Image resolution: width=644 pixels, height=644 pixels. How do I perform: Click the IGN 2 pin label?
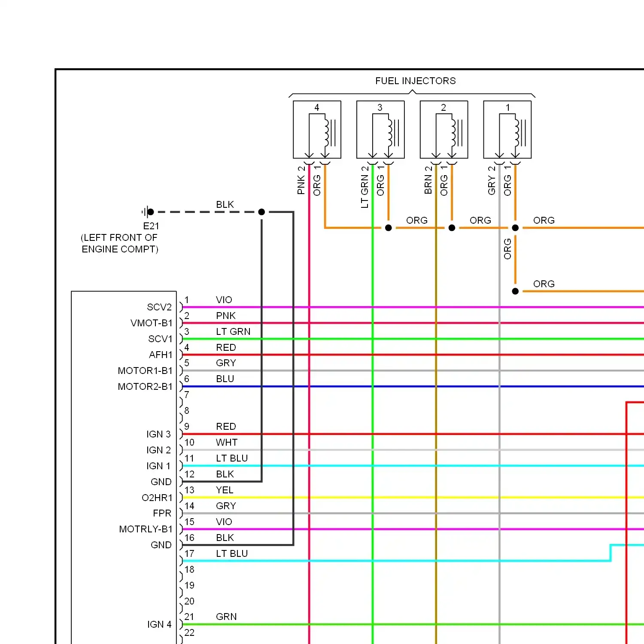click(158, 450)
